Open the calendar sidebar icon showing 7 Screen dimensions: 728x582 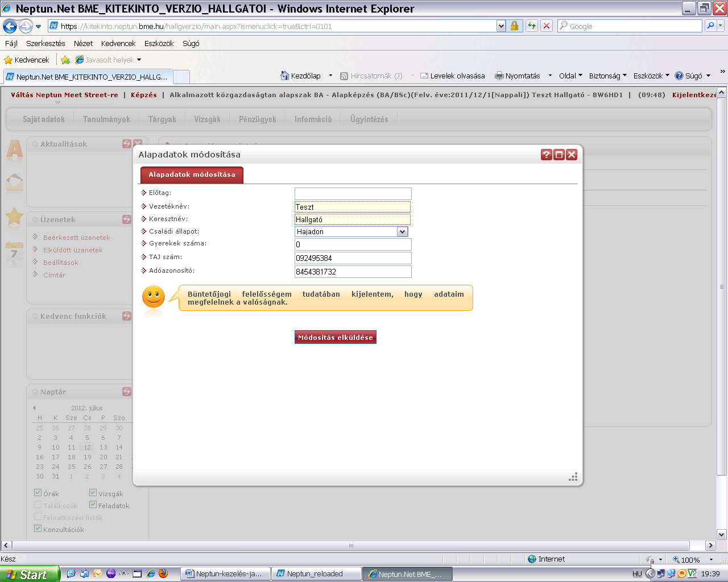[x=14, y=251]
